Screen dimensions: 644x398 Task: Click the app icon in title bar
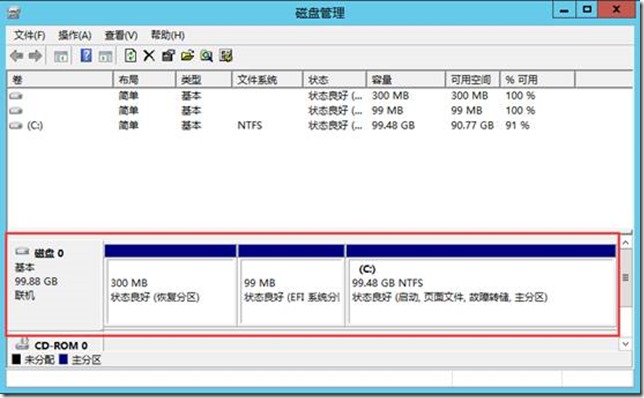point(14,13)
